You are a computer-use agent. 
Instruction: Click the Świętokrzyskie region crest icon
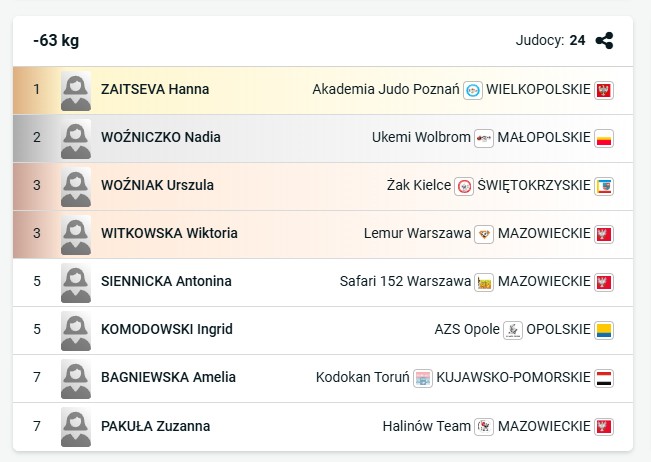click(603, 186)
